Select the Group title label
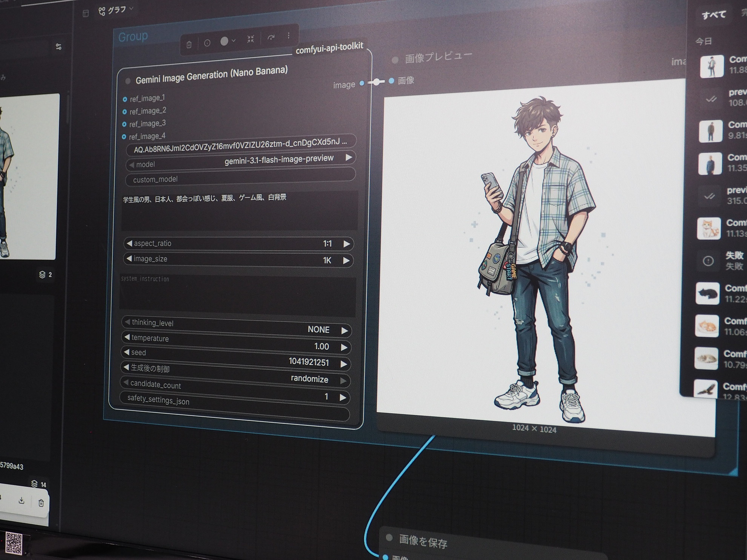Viewport: 747px width, 560px height. pyautogui.click(x=133, y=37)
